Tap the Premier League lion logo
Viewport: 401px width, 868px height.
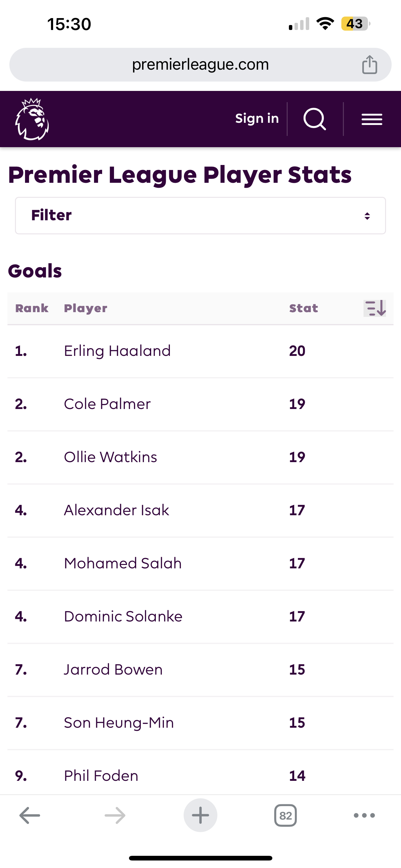tap(32, 119)
